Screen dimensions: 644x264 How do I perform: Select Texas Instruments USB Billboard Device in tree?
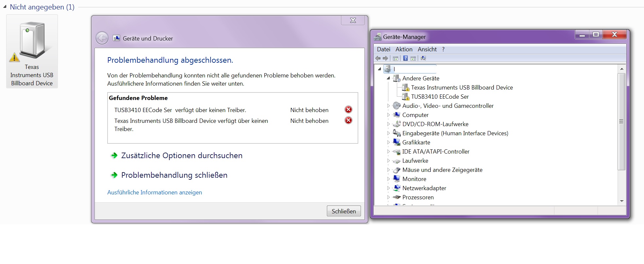coord(462,88)
